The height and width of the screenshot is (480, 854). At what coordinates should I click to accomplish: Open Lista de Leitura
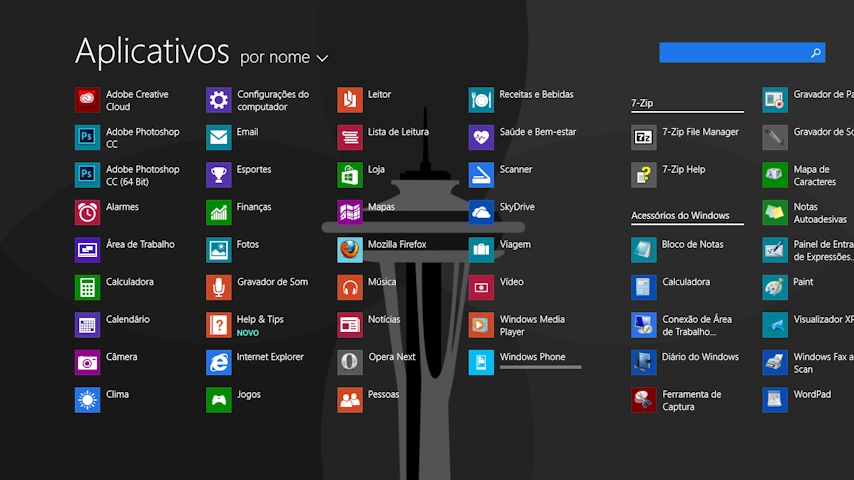pos(350,137)
